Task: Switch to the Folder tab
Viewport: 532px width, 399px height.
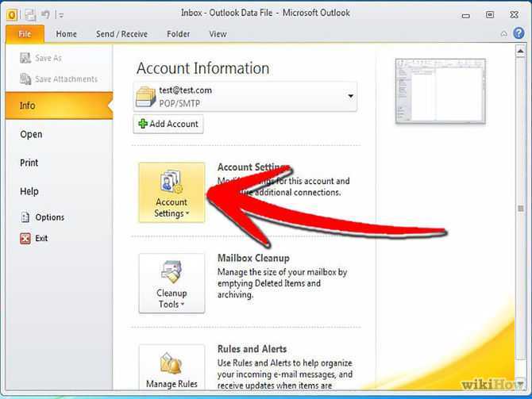Action: 178,34
